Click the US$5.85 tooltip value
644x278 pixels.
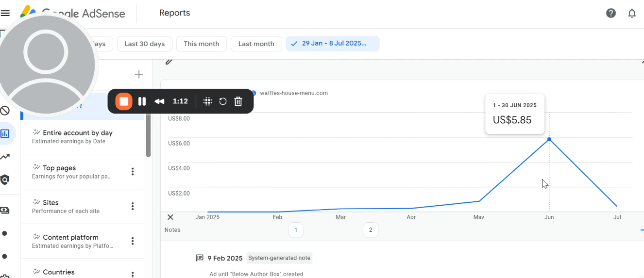click(512, 120)
